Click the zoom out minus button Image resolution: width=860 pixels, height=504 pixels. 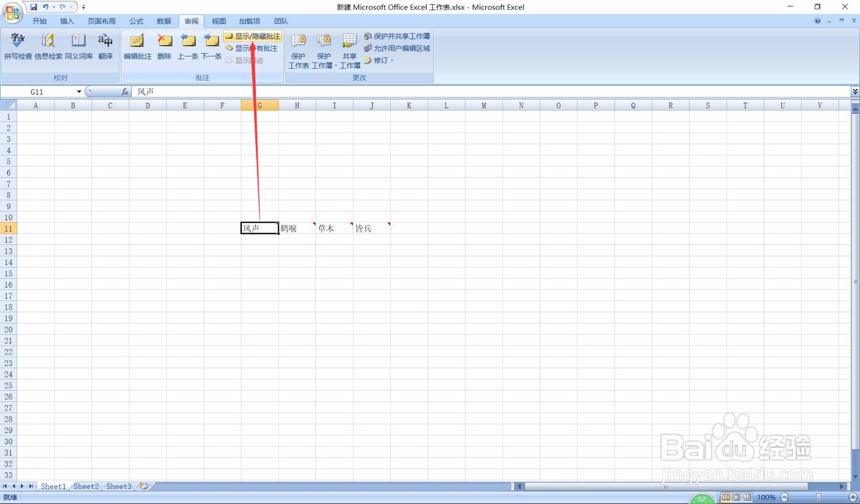coord(785,498)
